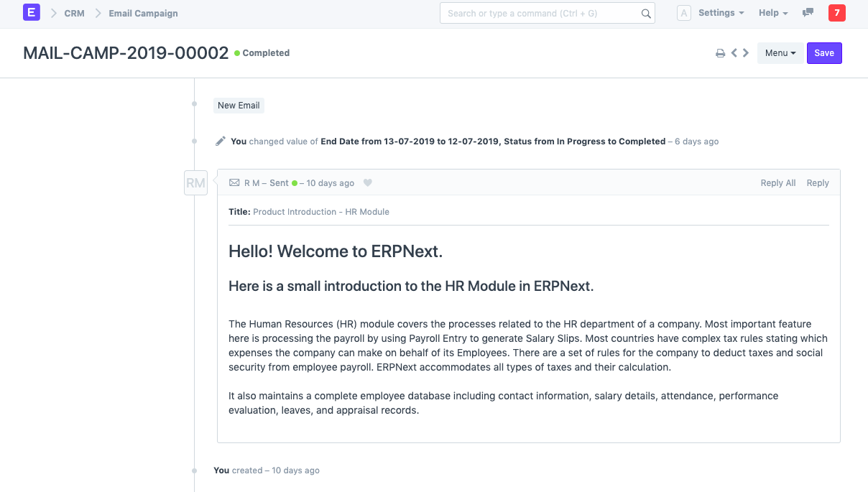Open the Settings dropdown
This screenshot has height=492, width=868.
(721, 13)
